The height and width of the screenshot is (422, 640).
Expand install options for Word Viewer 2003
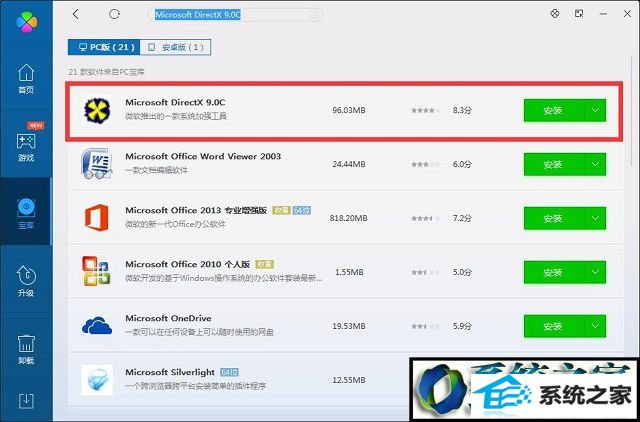pos(596,164)
